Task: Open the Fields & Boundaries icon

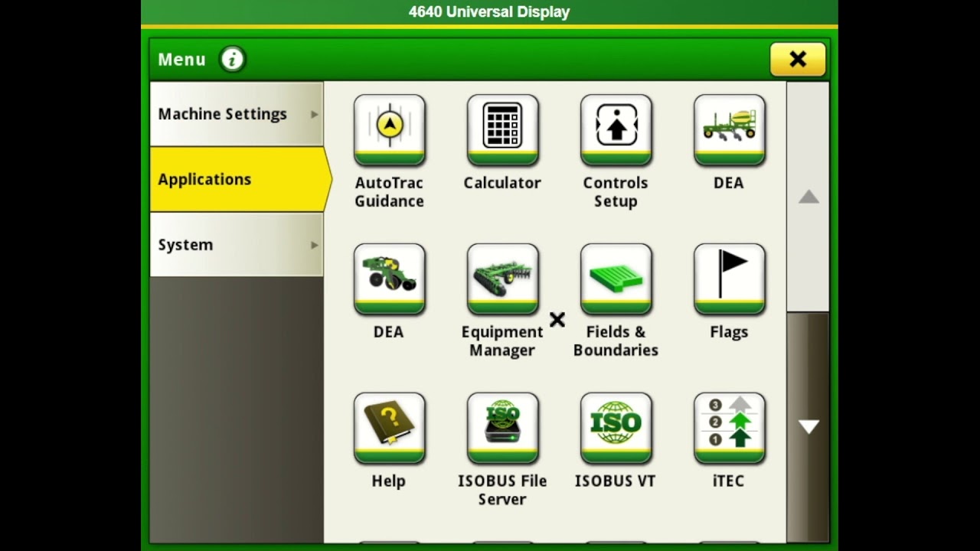Action: pos(616,279)
